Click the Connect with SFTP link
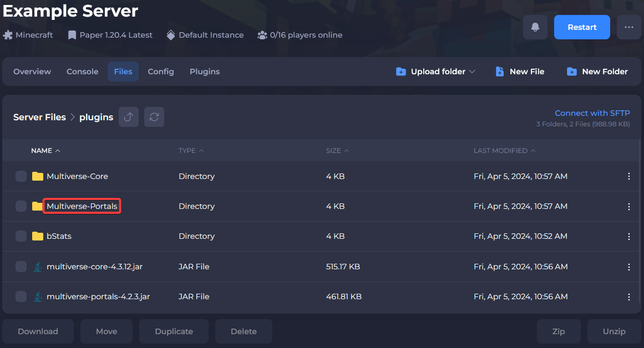This screenshot has height=348, width=644. tap(592, 113)
